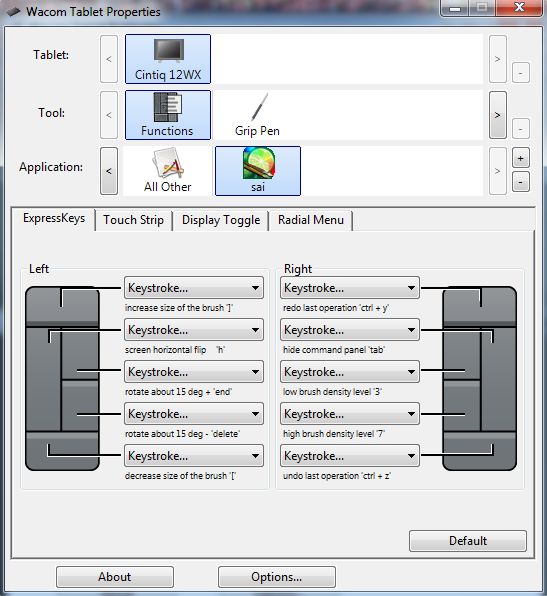This screenshot has width=547, height=596.
Task: Switch to the Touch Strip tab
Action: 133,220
